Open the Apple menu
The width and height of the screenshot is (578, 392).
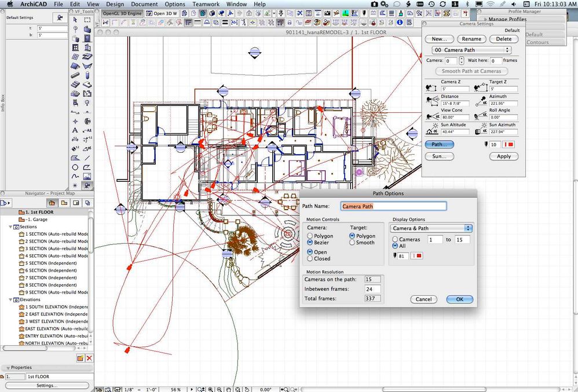click(x=10, y=4)
